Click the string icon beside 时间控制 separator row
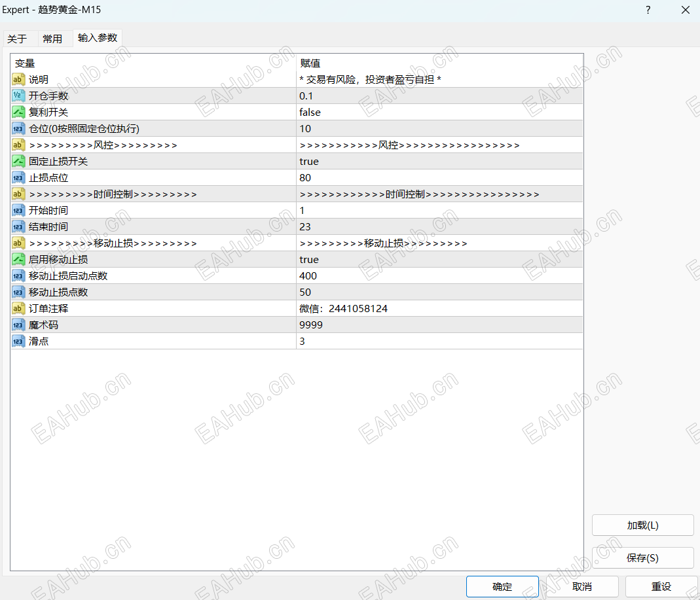 pos(18,194)
